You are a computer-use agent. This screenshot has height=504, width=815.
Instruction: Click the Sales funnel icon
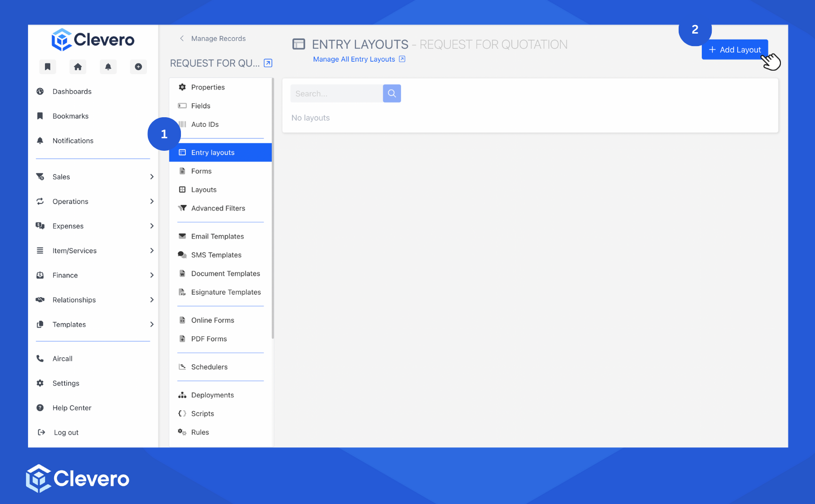tap(40, 177)
